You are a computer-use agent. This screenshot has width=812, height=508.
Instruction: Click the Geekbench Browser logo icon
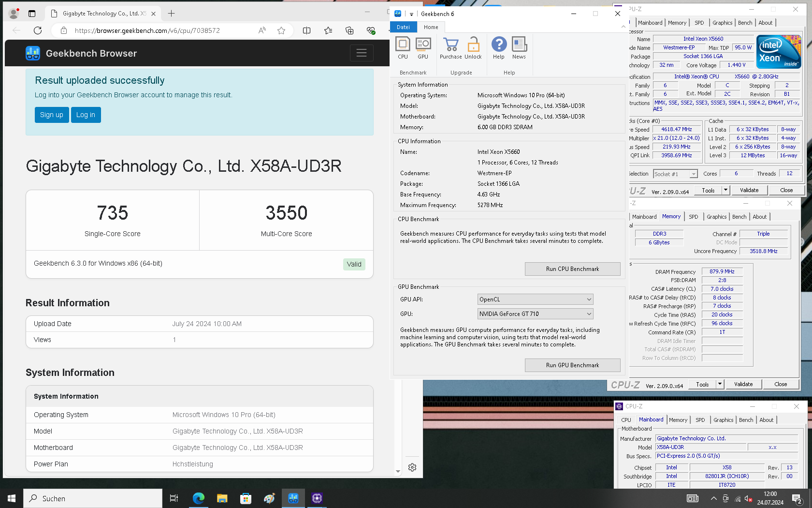[33, 53]
